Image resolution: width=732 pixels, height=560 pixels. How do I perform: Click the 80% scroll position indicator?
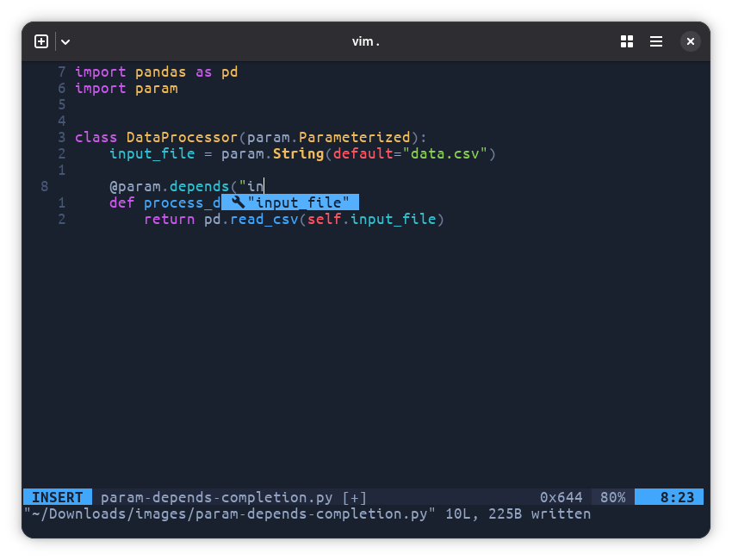tap(612, 497)
